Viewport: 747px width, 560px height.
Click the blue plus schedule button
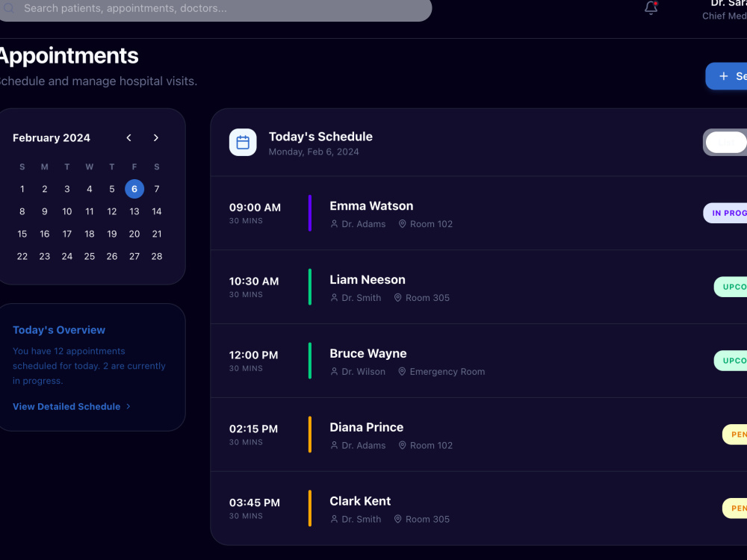pyautogui.click(x=726, y=76)
